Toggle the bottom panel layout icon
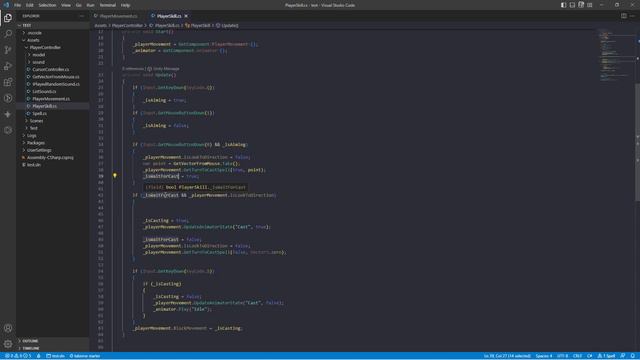Viewport: 640px width, 360px height. click(x=572, y=5)
